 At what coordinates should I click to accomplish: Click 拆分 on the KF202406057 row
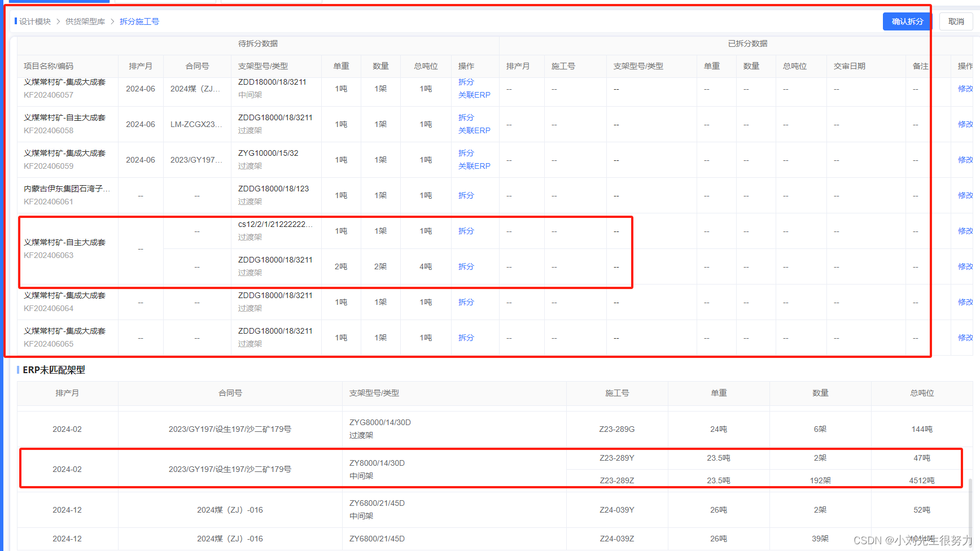click(466, 82)
